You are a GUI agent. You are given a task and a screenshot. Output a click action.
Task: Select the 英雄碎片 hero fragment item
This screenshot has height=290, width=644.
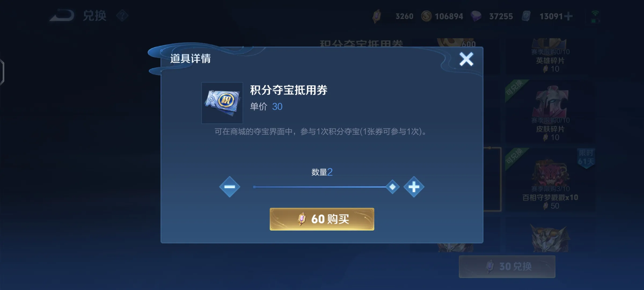[550, 56]
